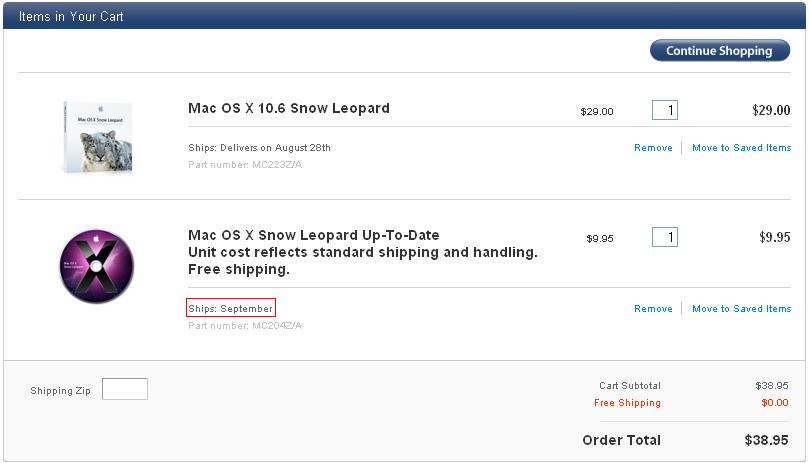The height and width of the screenshot is (463, 810).
Task: Open Mac OS X 10.6 Snow Leopard title
Action: (x=289, y=108)
